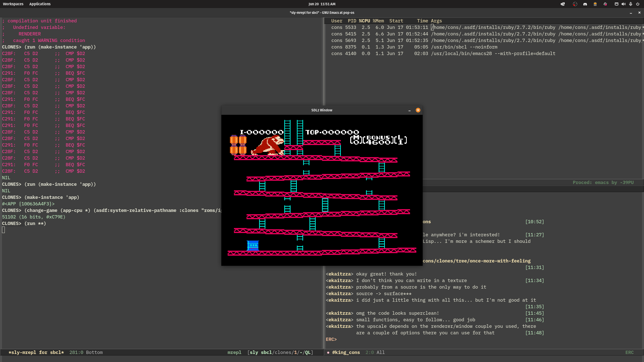
Task: Open the Discord tray icon
Action: pos(585,4)
